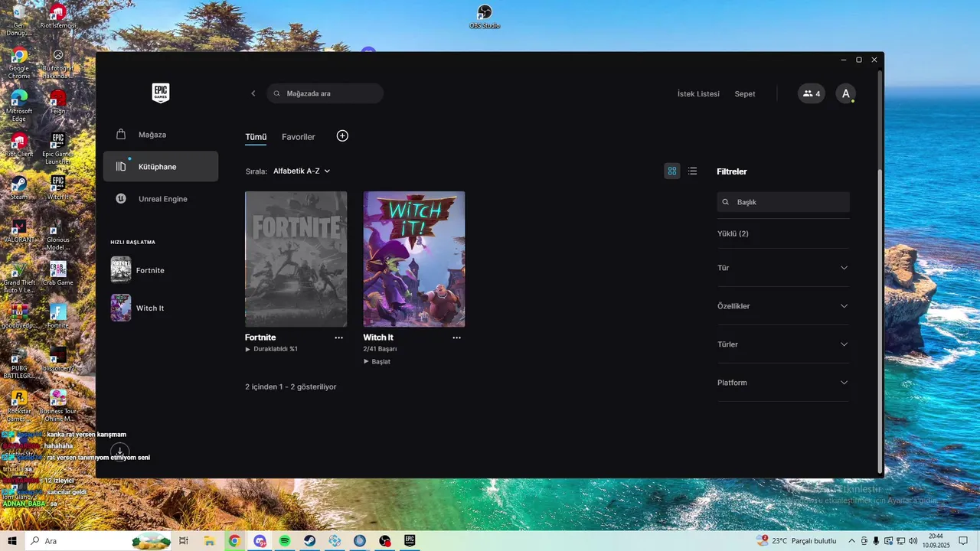The height and width of the screenshot is (551, 980).
Task: Open Steam desktop shortcut
Action: point(19,188)
